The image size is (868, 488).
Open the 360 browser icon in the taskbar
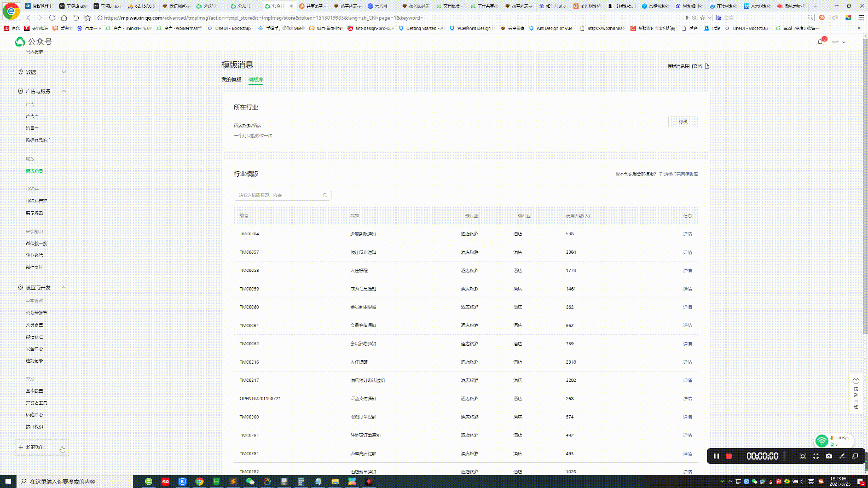[148, 481]
